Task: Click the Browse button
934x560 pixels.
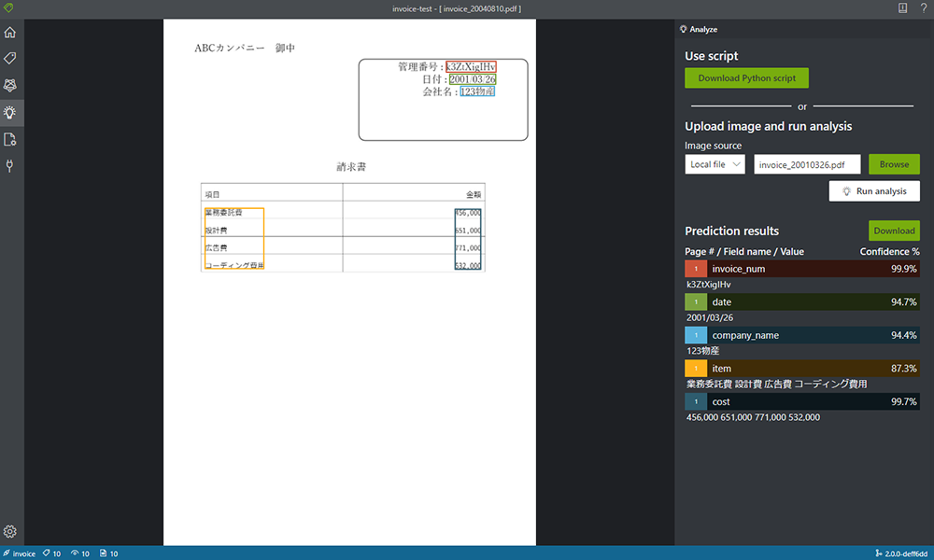Action: pyautogui.click(x=894, y=164)
